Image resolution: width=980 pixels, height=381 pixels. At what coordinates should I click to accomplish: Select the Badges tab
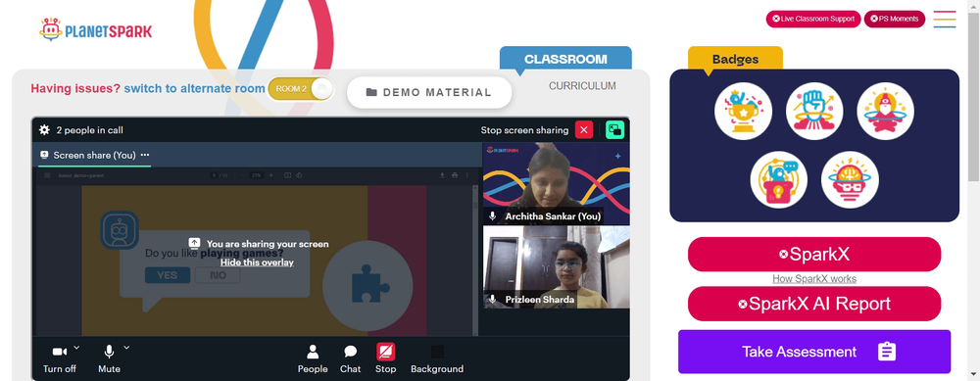735,60
